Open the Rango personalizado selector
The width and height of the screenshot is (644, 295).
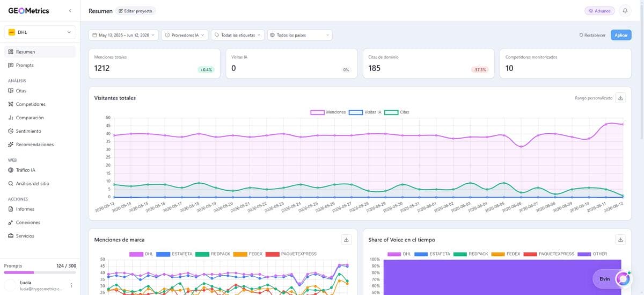pyautogui.click(x=593, y=98)
